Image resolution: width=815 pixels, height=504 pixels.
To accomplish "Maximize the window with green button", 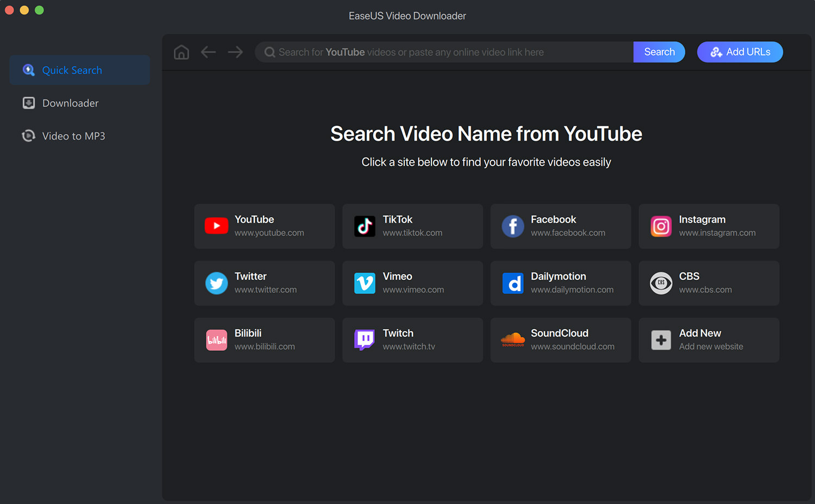I will (39, 10).
